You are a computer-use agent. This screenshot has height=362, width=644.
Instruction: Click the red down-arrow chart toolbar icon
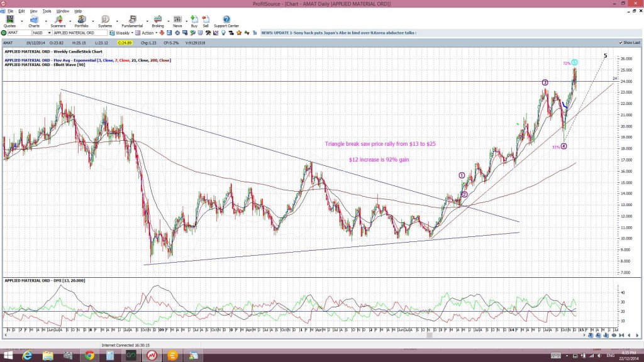[x=162, y=33]
